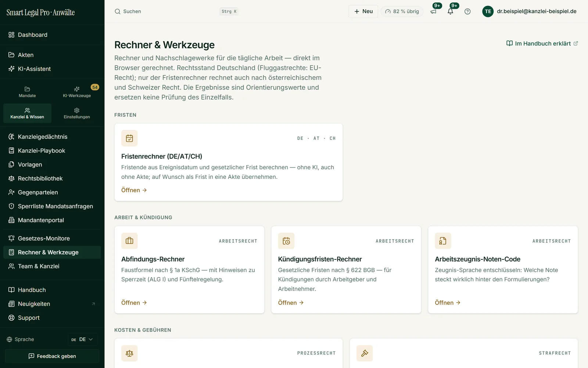Click the TE user avatar
Viewport: 588px width, 368px height.
point(488,11)
